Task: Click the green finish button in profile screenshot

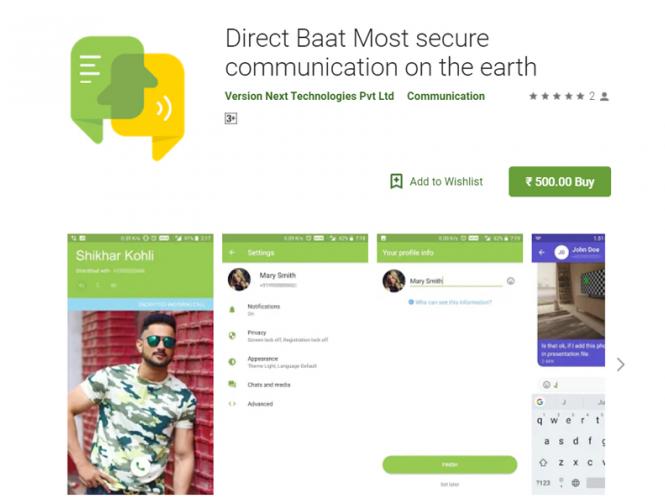Action: point(450,465)
